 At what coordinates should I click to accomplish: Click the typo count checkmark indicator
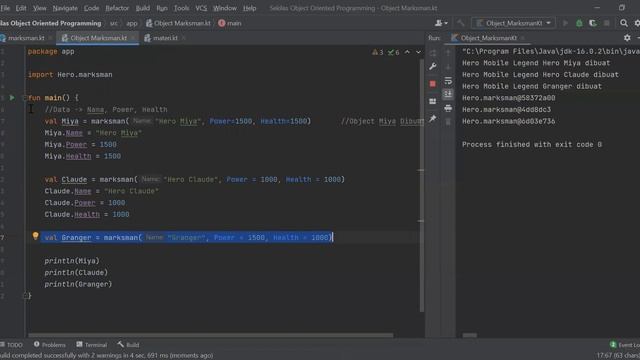click(x=394, y=52)
